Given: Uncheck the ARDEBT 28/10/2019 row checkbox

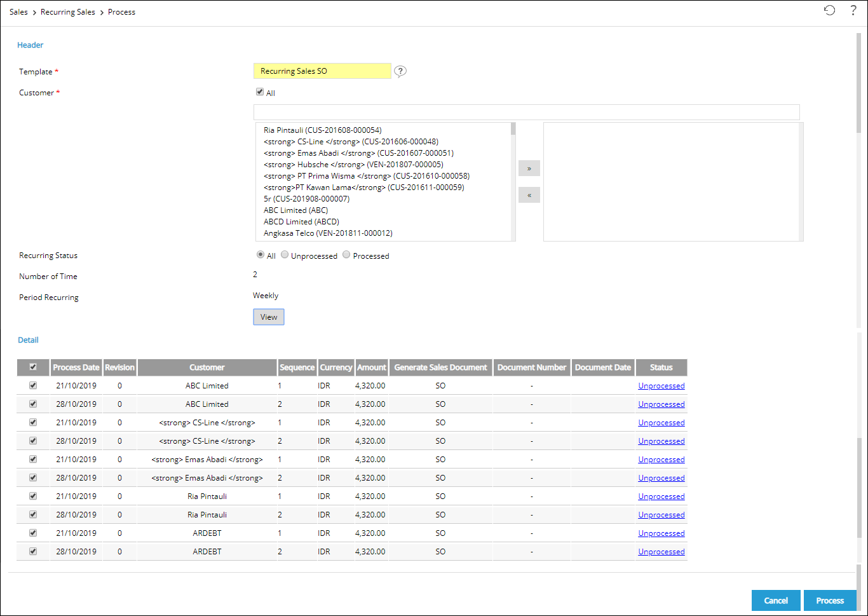Looking at the screenshot, I should click(x=33, y=551).
